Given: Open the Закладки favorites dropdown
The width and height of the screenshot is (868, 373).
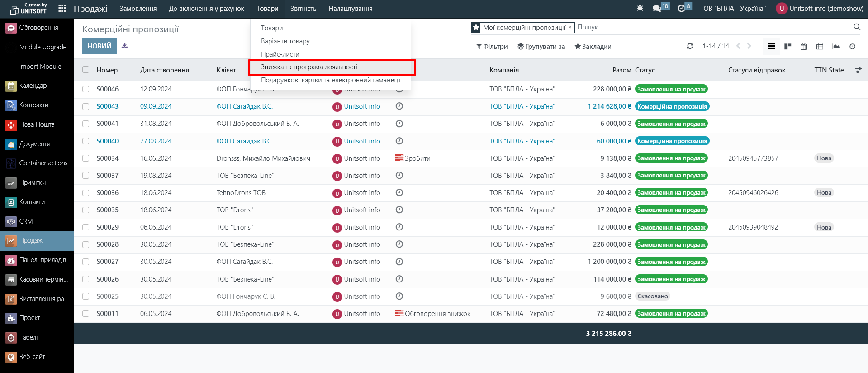Looking at the screenshot, I should click(x=593, y=47).
